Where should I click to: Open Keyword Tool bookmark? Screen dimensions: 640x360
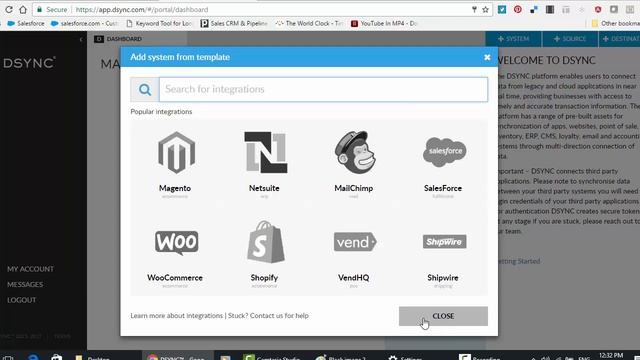158,24
